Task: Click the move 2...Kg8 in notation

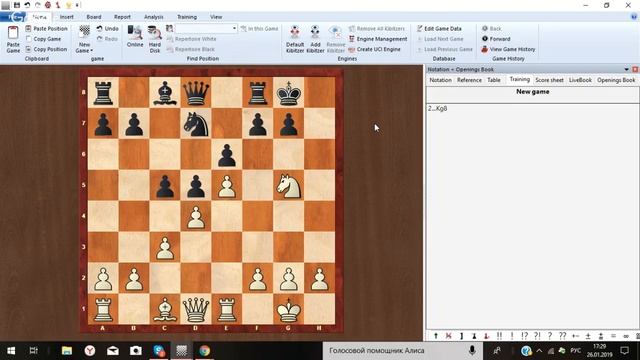Action: point(438,109)
